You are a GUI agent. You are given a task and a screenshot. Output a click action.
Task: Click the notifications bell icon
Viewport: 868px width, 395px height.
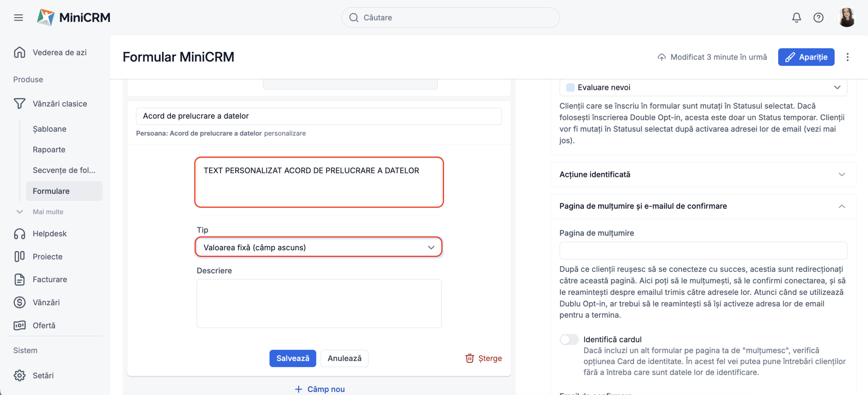(x=796, y=18)
